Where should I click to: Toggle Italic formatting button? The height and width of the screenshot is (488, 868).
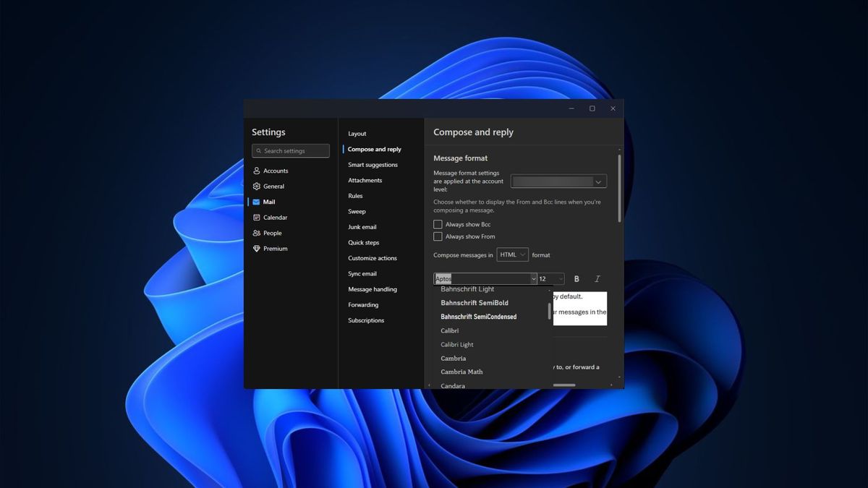597,279
